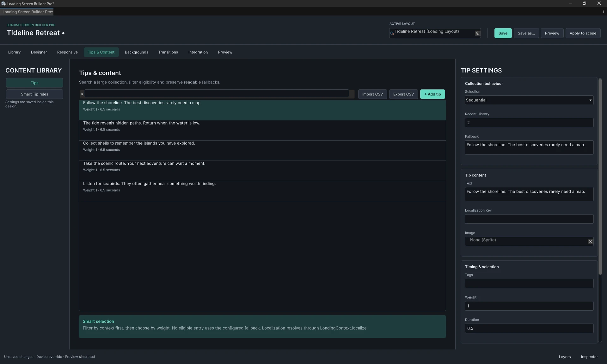Click the Tags input field

tap(529, 283)
